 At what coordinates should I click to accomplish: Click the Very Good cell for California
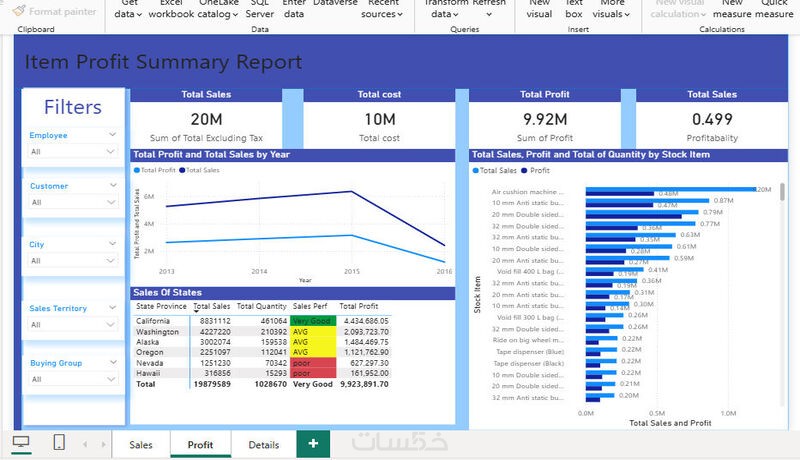pos(313,321)
